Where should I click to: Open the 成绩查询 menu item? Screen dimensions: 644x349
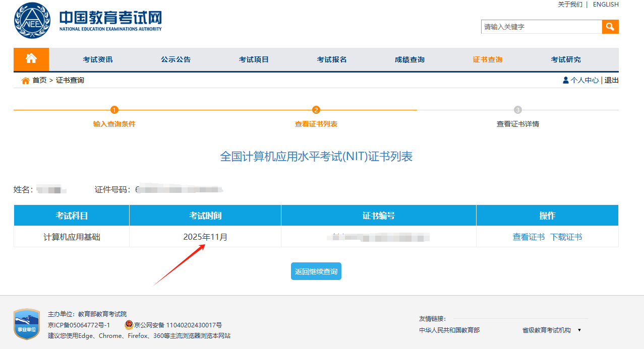409,59
